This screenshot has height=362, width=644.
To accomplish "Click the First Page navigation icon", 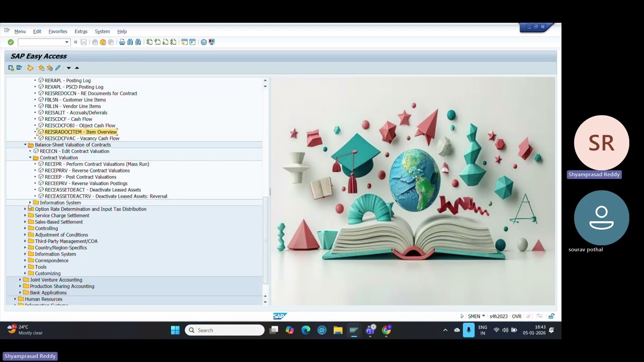I will (149, 42).
